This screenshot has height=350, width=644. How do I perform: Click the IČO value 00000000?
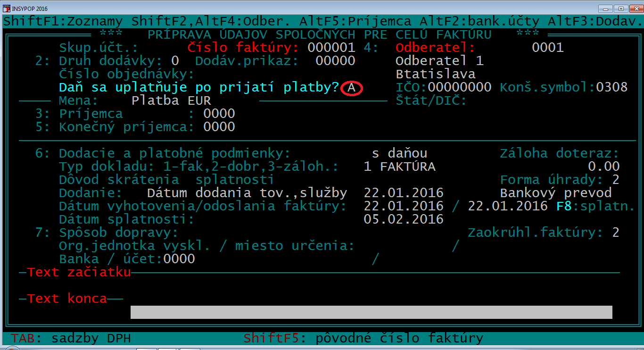tap(460, 87)
